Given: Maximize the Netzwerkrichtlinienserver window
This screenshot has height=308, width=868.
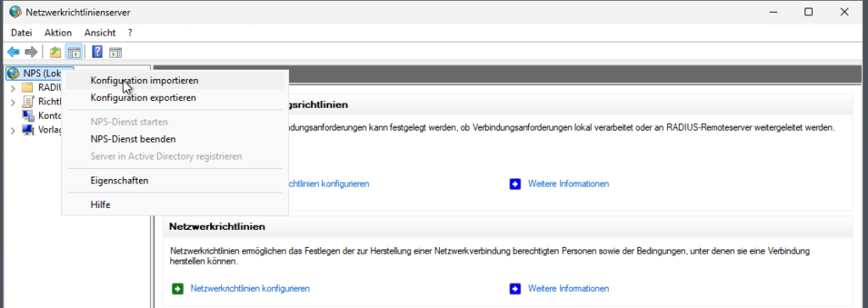Looking at the screenshot, I should [x=809, y=12].
